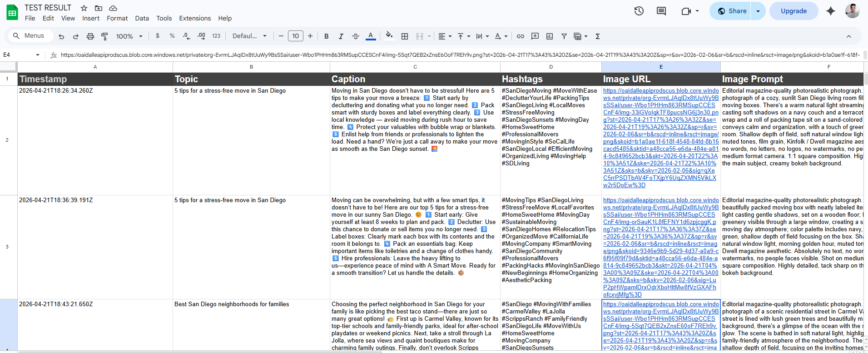Create a filter
Viewport: 868px width, 353px height.
564,36
